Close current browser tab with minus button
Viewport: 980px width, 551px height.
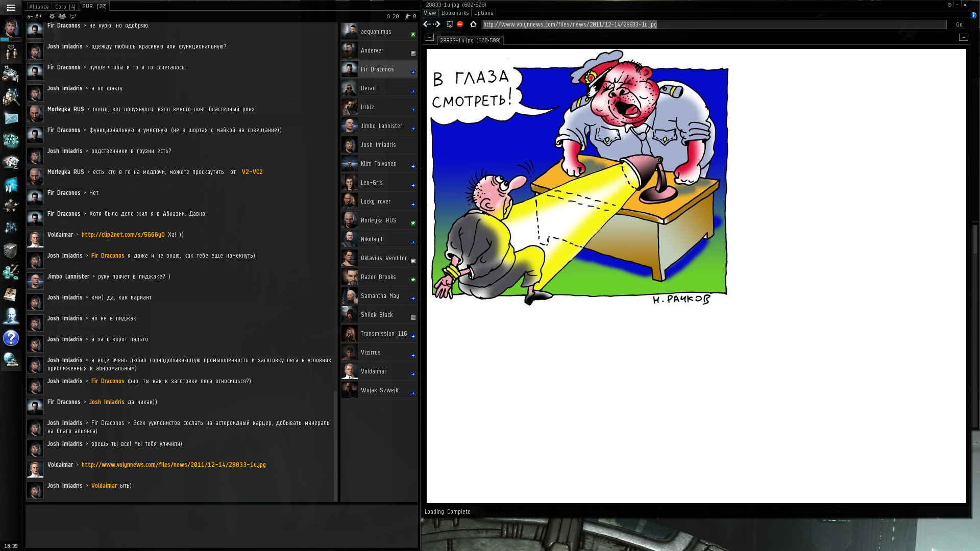[429, 37]
